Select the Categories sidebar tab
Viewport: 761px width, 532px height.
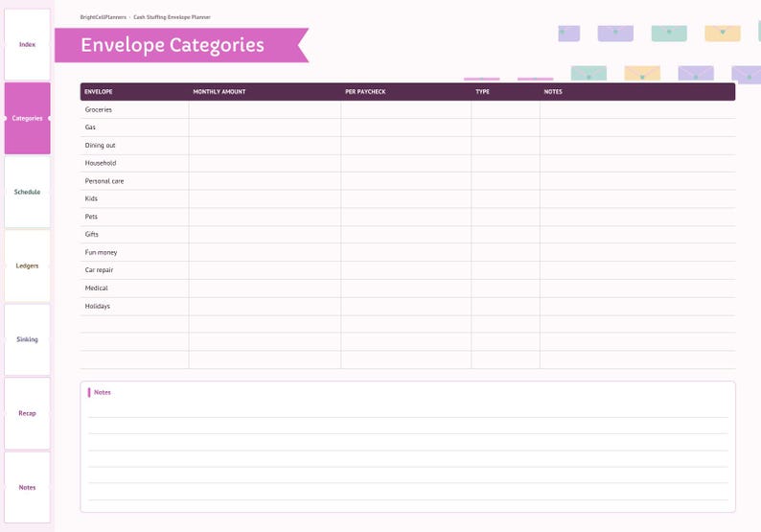27,118
